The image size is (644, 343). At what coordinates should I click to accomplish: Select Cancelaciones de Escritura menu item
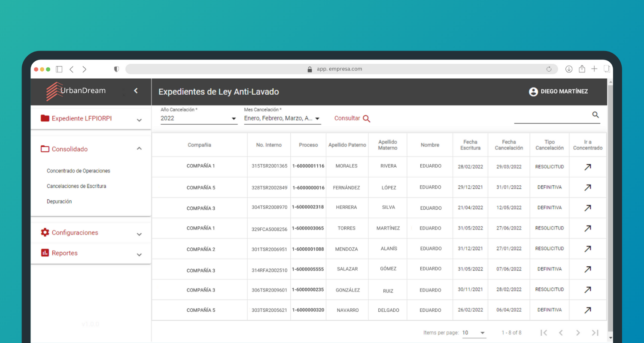click(76, 186)
